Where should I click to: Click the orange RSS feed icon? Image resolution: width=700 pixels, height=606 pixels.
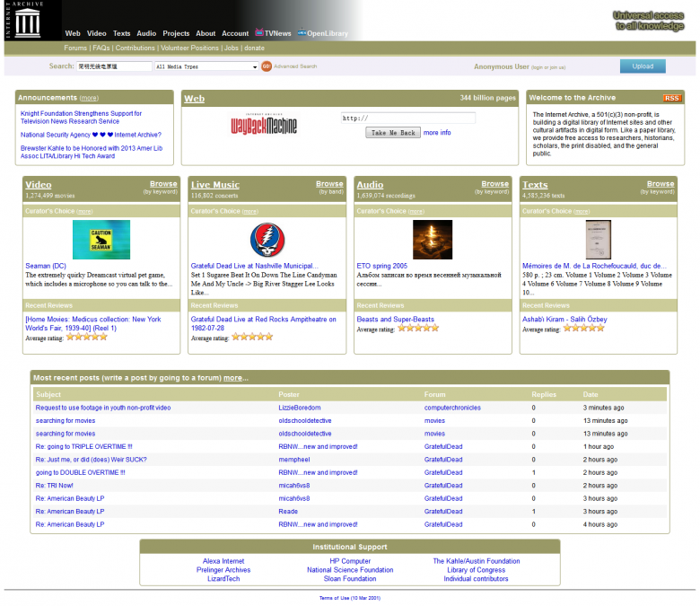tap(671, 98)
